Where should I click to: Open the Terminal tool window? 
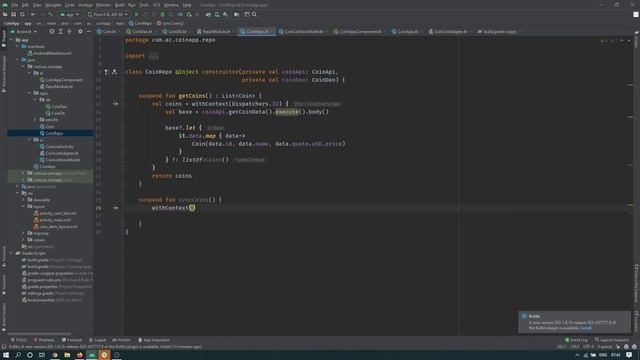pos(72,340)
